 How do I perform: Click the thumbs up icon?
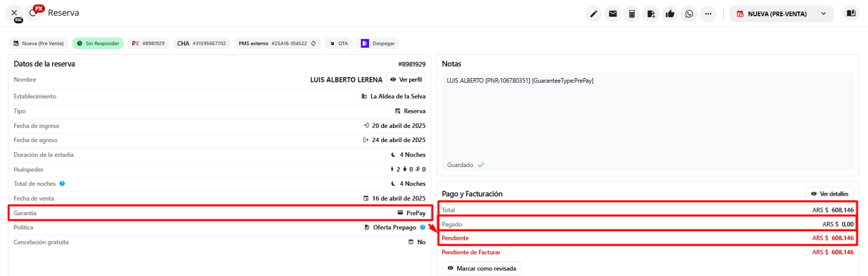pyautogui.click(x=670, y=14)
